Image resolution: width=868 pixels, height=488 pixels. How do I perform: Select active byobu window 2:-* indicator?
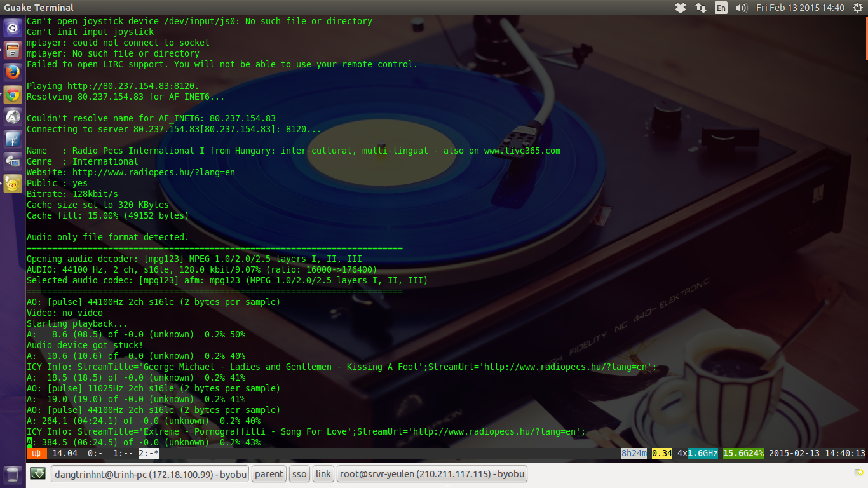tap(149, 453)
